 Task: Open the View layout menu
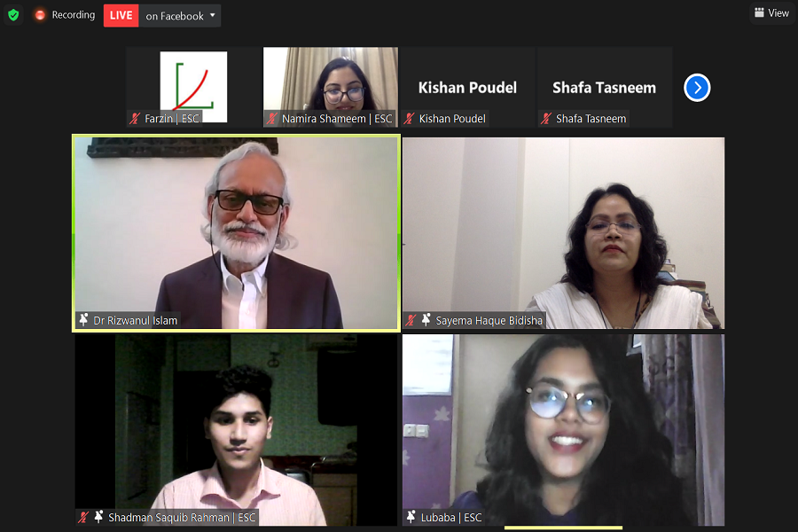[772, 12]
